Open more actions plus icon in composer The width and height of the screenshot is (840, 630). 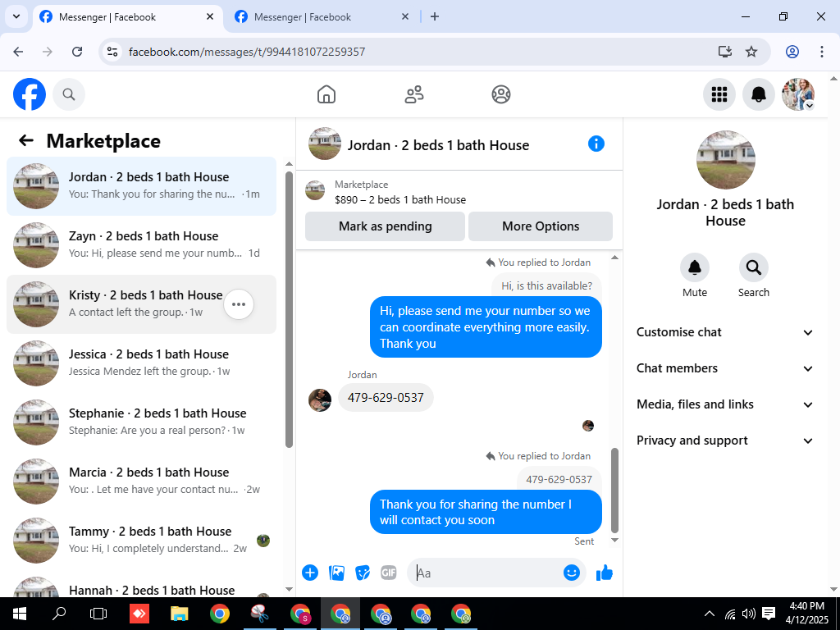tap(309, 573)
